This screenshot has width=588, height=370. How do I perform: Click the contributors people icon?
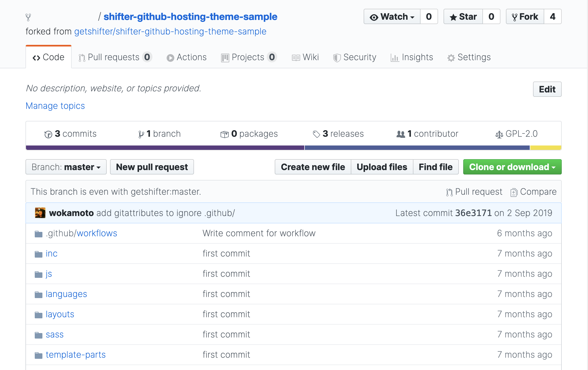click(x=401, y=134)
